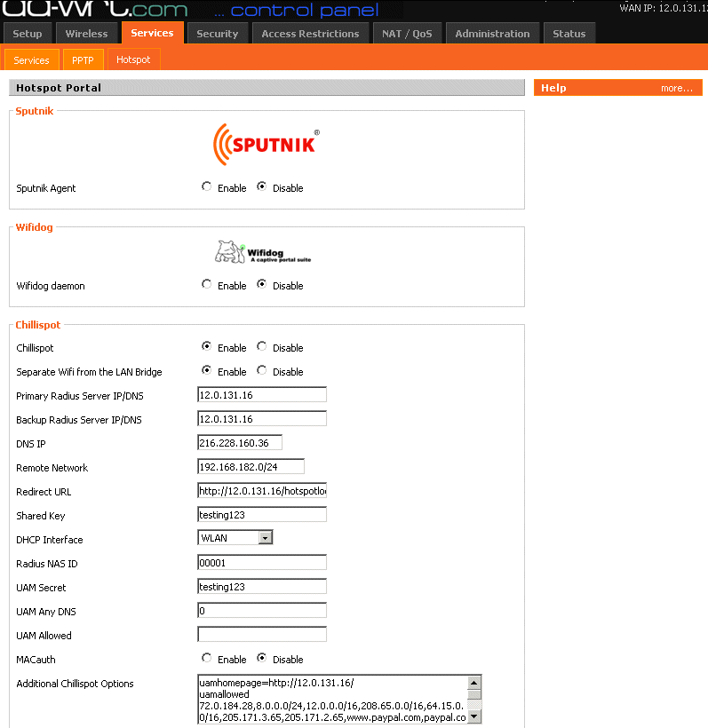Open the Access Restrictions tab
Viewport: 708px width, 728px height.
[x=310, y=34]
